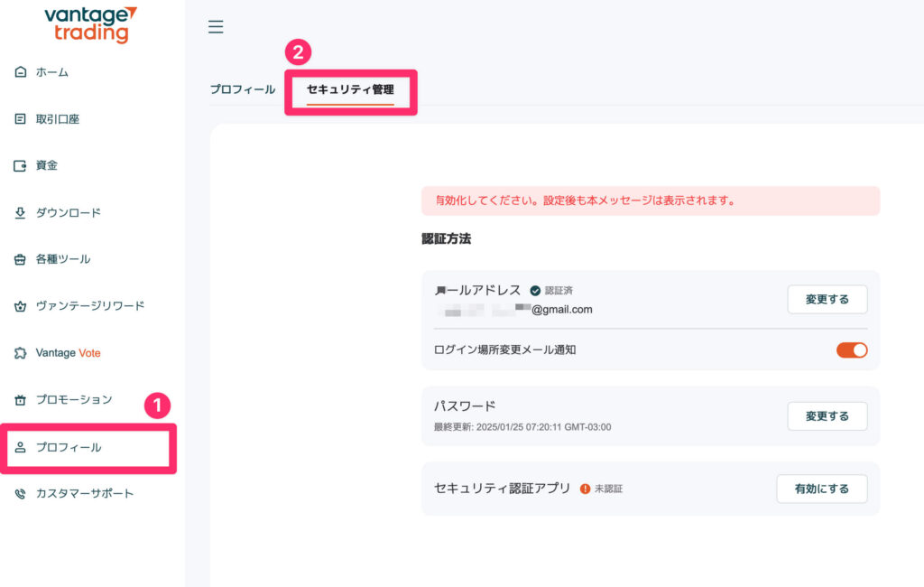This screenshot has width=924, height=587.
Task: Select the Vantage Vote icon
Action: pos(20,353)
